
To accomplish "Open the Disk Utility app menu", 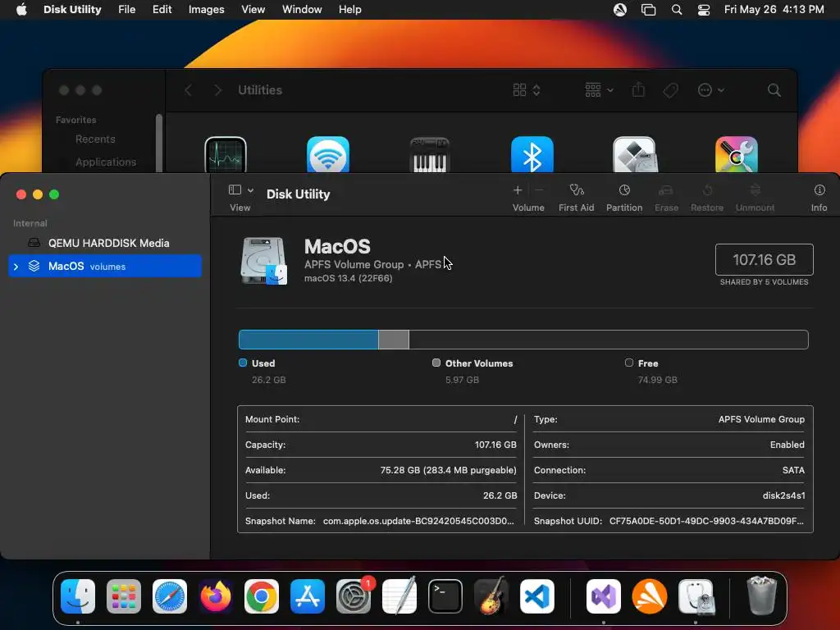I will coord(72,10).
